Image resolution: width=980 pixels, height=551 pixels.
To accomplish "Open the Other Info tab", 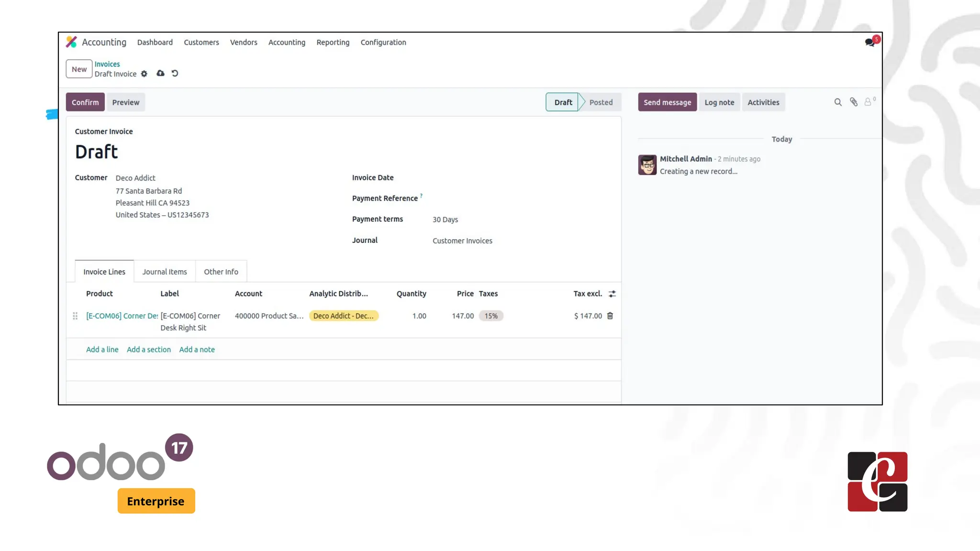I will click(221, 272).
